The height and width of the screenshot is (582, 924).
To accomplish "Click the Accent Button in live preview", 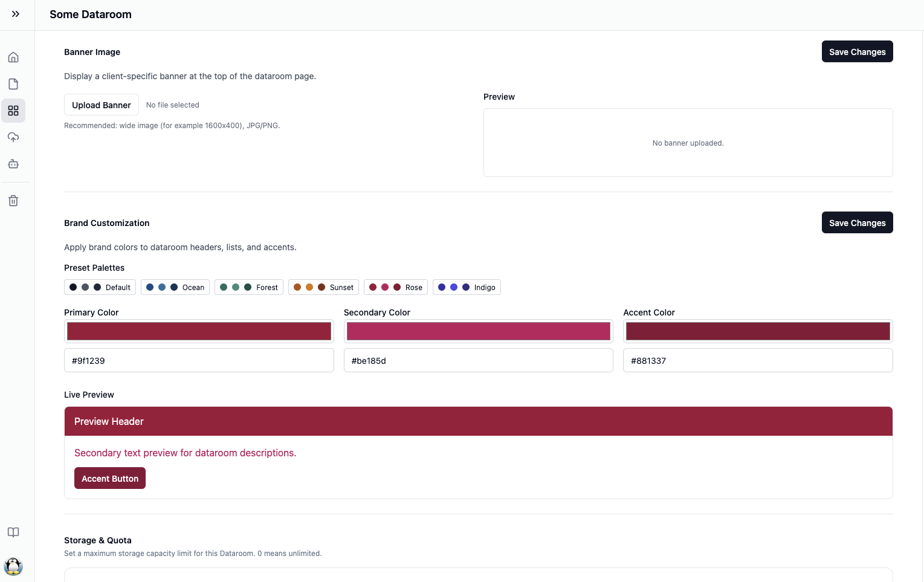I will (x=110, y=479).
